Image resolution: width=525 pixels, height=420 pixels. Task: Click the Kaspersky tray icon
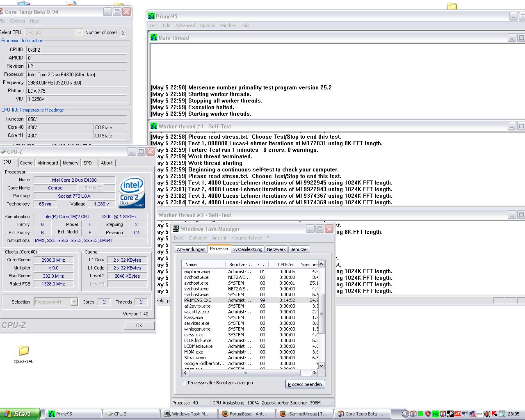click(x=494, y=414)
